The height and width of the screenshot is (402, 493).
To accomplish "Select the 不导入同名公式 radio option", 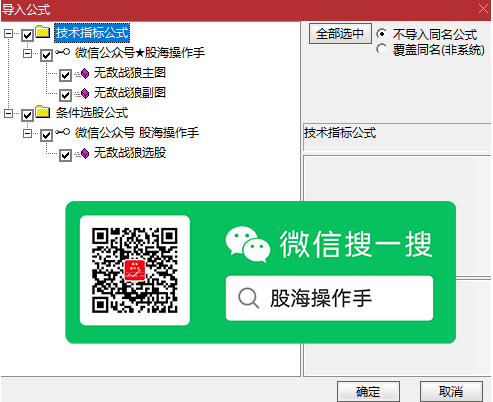I will click(x=382, y=34).
